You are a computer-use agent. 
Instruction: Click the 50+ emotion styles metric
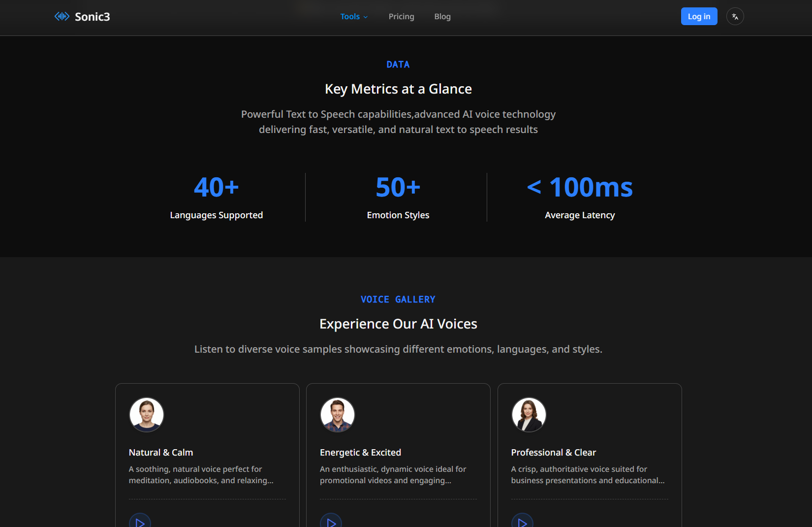(x=398, y=187)
